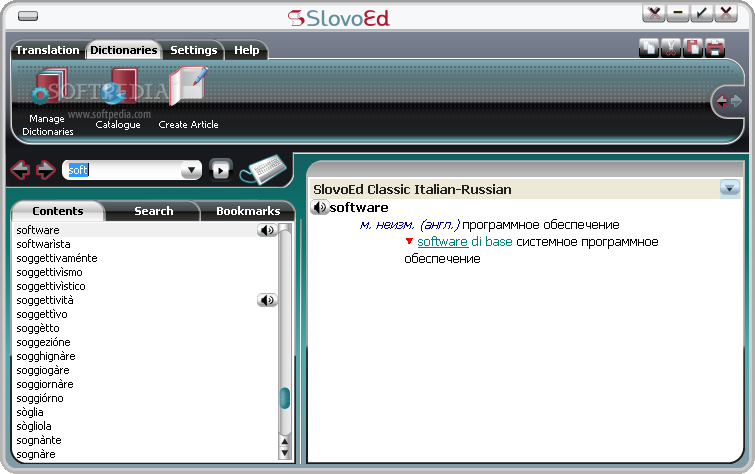Select sognànte in the word list
This screenshot has width=755, height=474.
click(145, 440)
